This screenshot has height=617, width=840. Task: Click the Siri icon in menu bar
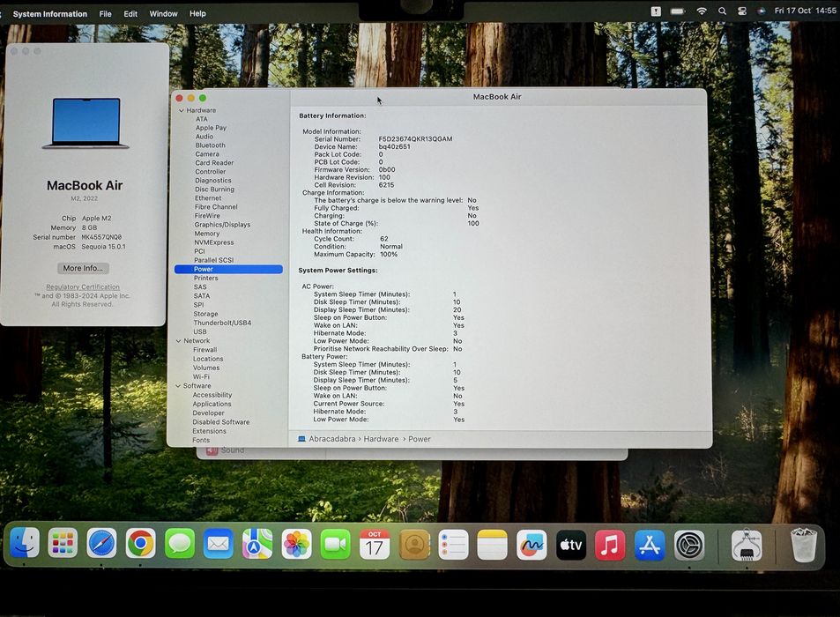pyautogui.click(x=762, y=11)
